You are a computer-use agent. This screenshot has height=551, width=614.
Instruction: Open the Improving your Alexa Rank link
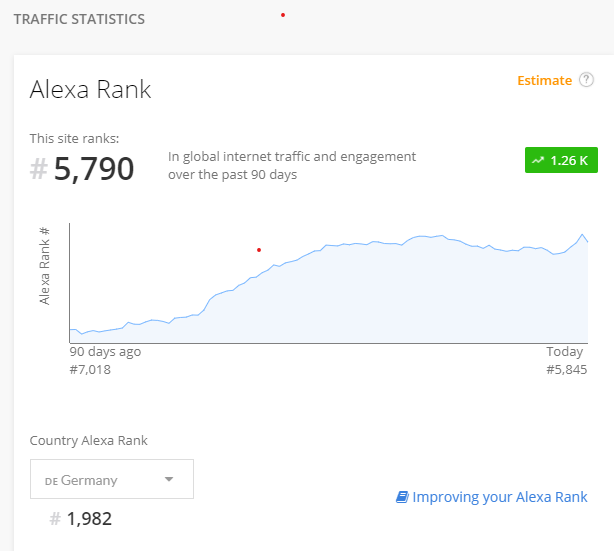point(499,497)
